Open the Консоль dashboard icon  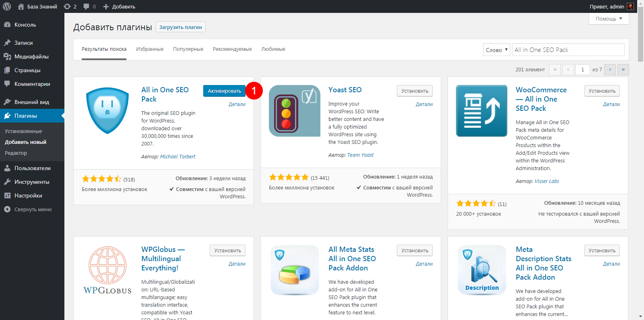click(x=7, y=25)
